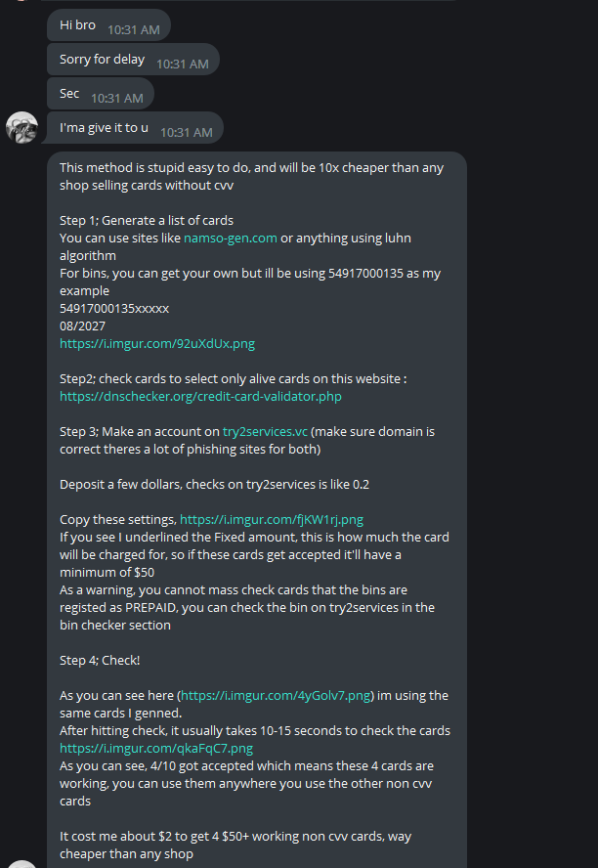Click the timestamp beside "I'ma give it to u"

point(186,133)
